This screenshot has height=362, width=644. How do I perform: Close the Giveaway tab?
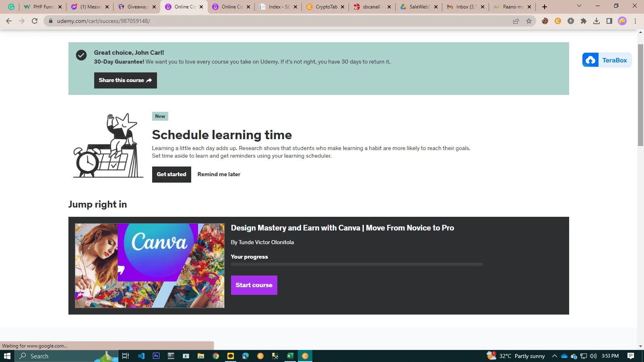coord(154,7)
